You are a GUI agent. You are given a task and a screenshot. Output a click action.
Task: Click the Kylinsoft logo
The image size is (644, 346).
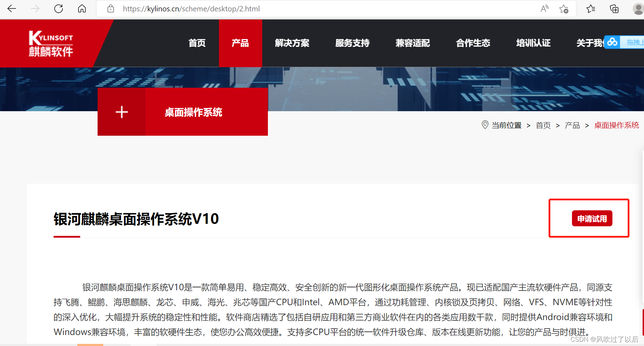pyautogui.click(x=51, y=44)
